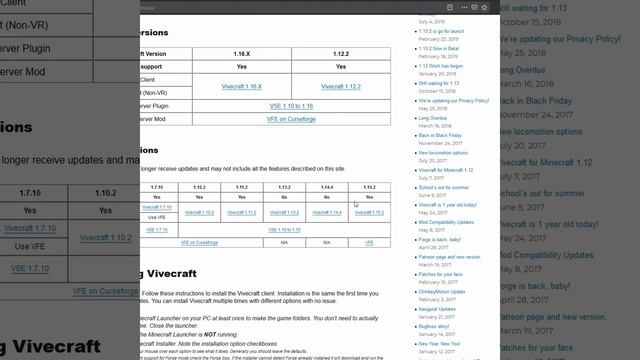This screenshot has height=360, width=640.
Task: Open Vivecraft 1.14.4 download link
Action: (327, 213)
